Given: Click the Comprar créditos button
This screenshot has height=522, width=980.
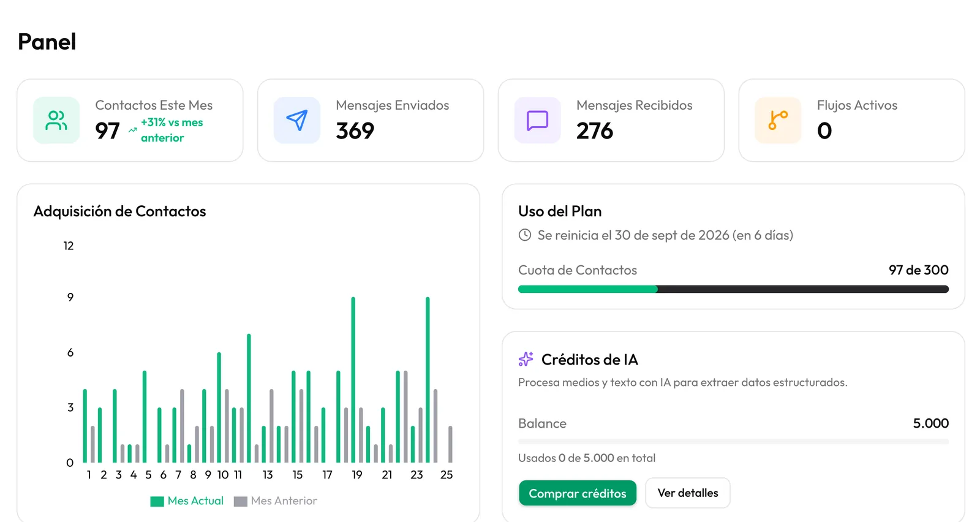Looking at the screenshot, I should coord(578,493).
